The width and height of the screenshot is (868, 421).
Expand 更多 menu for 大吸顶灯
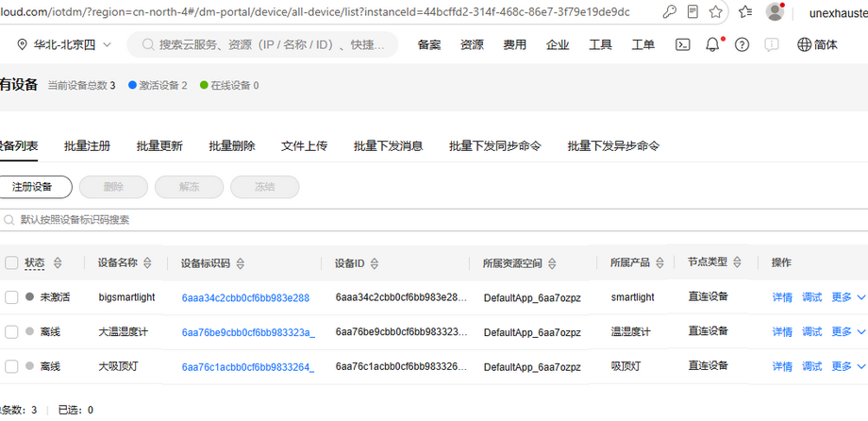tap(848, 366)
